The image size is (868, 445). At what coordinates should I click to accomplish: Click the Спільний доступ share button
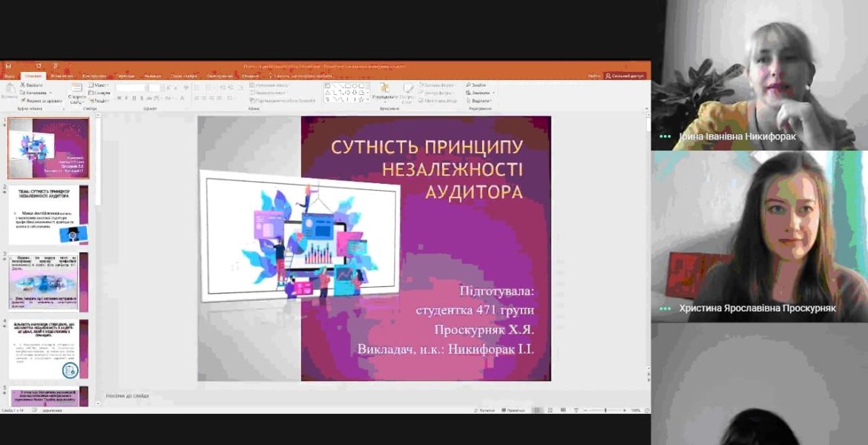[625, 76]
